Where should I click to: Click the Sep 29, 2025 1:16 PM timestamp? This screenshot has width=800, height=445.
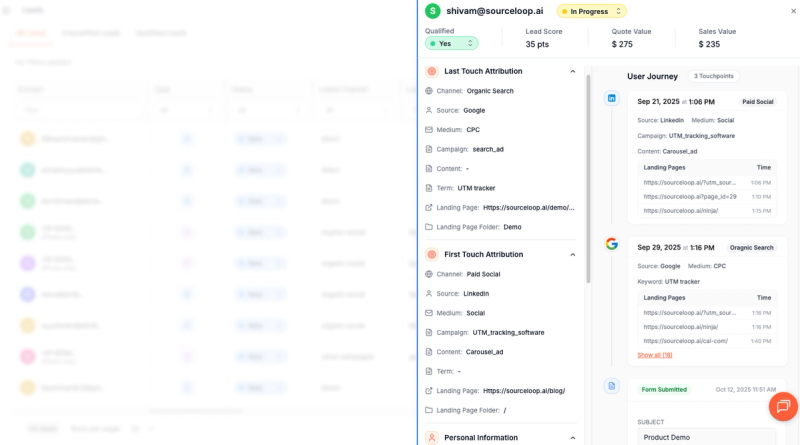click(676, 248)
